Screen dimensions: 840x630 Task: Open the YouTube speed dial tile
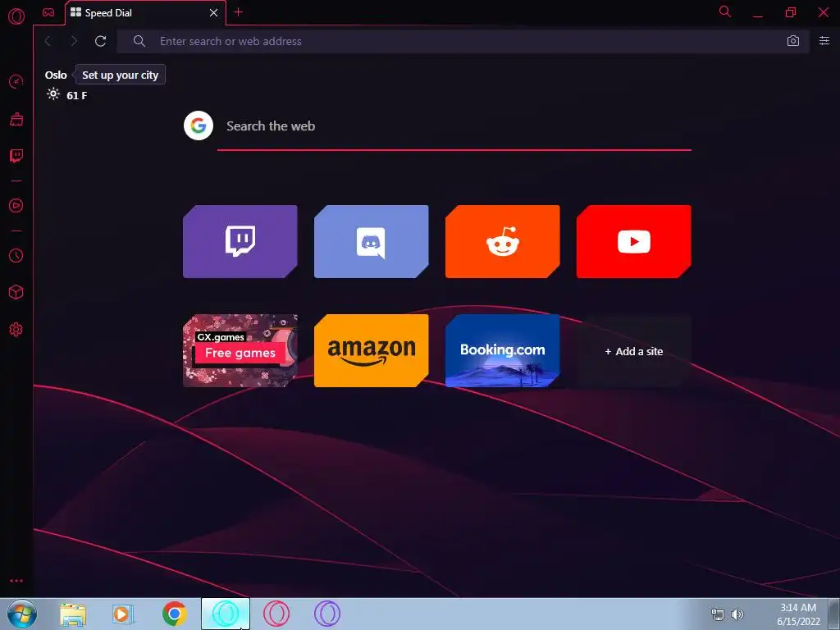[634, 242]
